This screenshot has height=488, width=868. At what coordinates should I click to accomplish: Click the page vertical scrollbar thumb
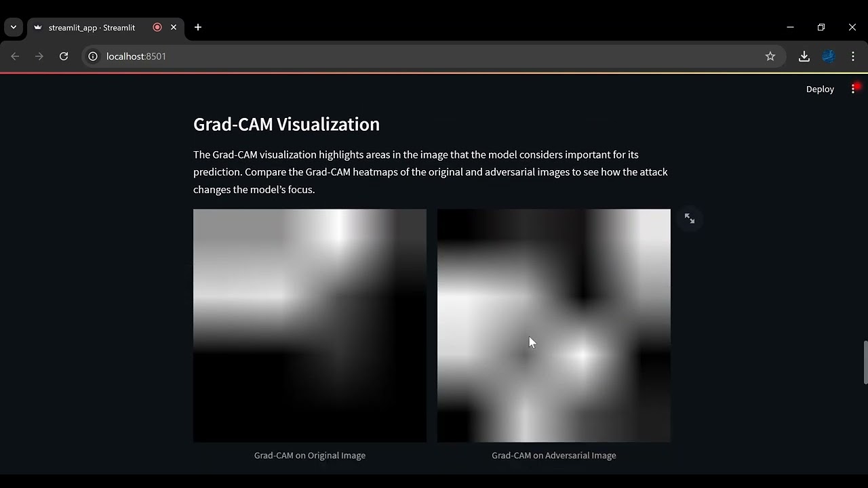coord(865,363)
